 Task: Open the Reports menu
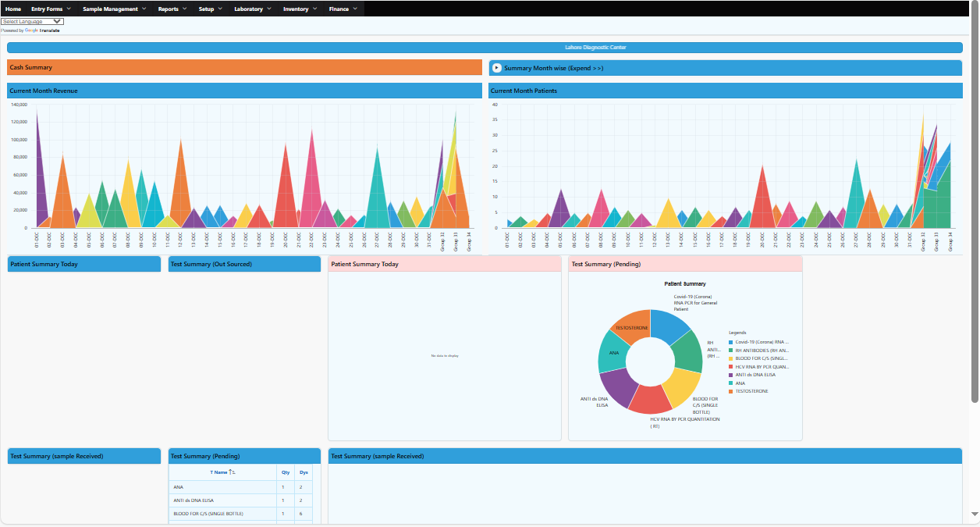pos(172,9)
